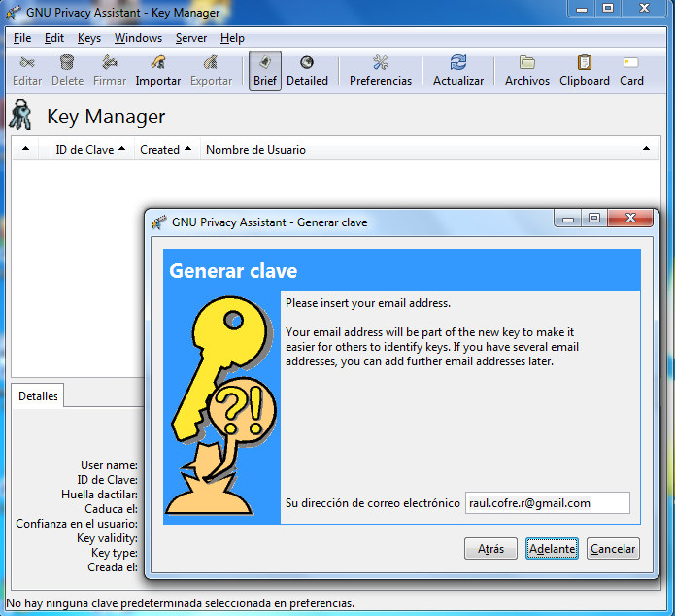Click the Delete trash can toolbar icon
The height and width of the screenshot is (616, 675).
click(x=67, y=71)
